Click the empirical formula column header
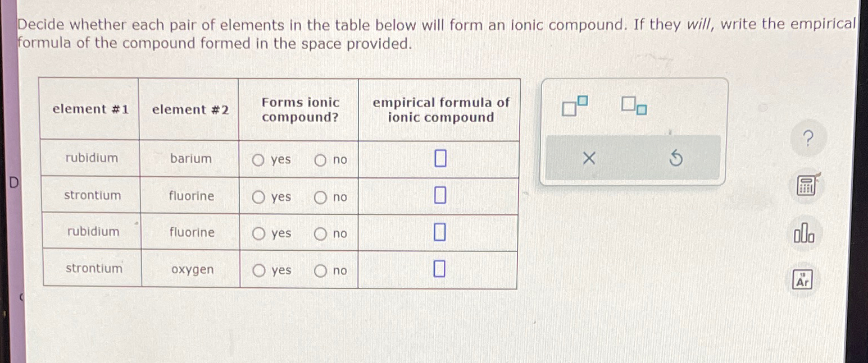Viewport: 868px width, 363px height. (440, 109)
